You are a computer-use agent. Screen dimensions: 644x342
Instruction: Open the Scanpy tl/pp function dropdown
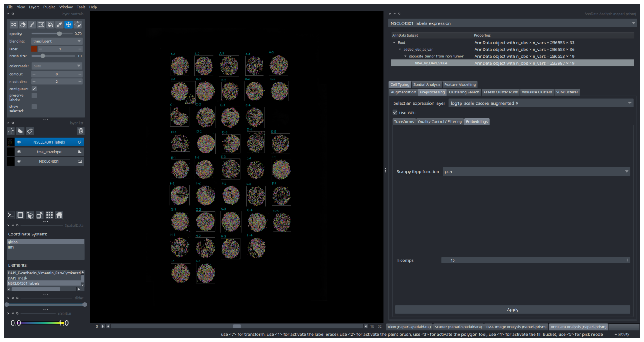tap(537, 171)
